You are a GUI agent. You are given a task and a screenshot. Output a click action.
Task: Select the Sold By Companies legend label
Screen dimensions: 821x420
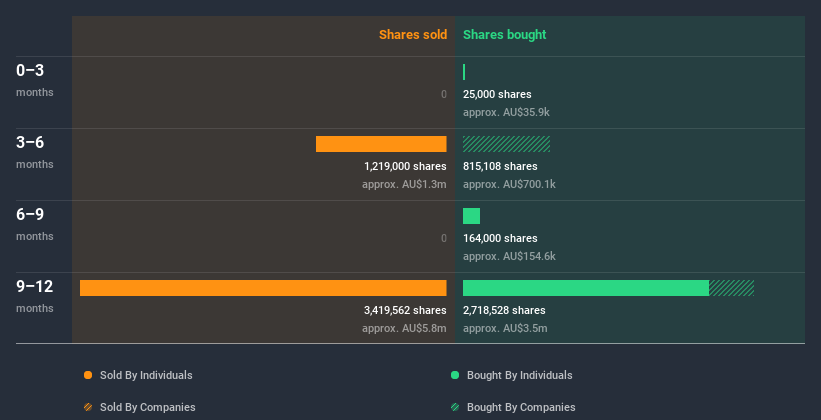(148, 407)
